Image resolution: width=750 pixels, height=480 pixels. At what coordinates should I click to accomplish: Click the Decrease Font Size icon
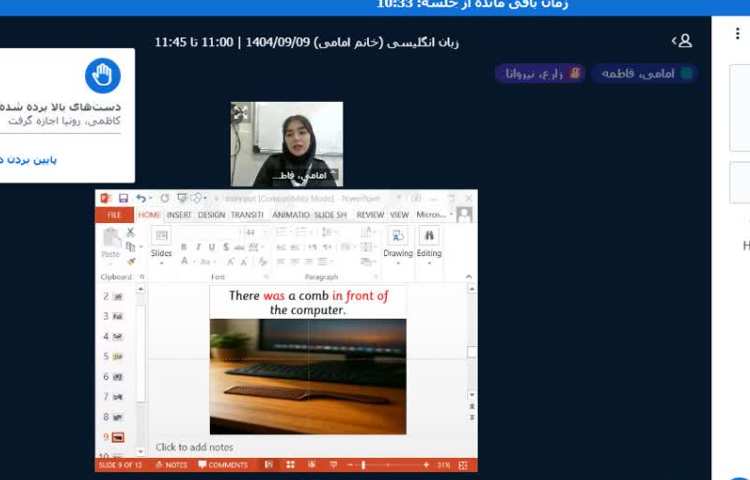pyautogui.click(x=244, y=262)
